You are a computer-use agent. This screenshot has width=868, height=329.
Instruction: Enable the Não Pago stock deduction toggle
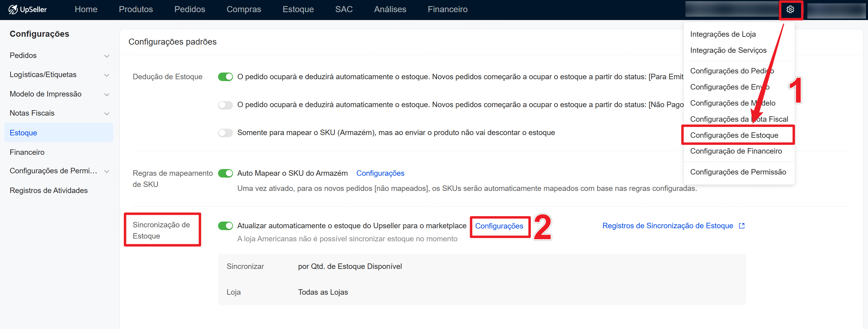225,105
